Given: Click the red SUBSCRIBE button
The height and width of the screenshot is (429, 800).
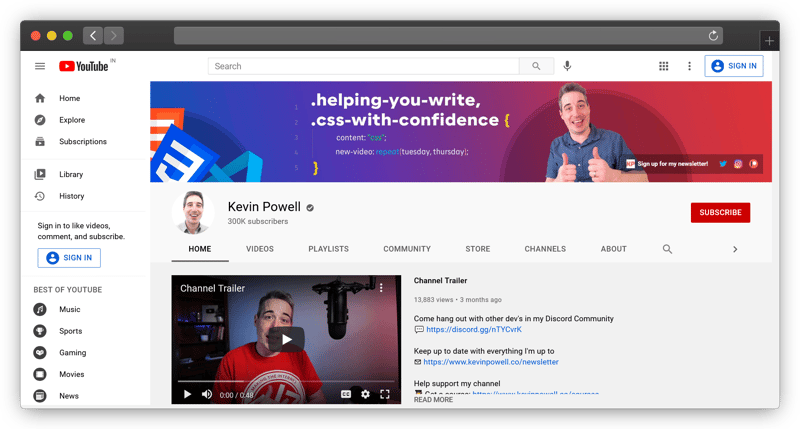Looking at the screenshot, I should (x=720, y=213).
